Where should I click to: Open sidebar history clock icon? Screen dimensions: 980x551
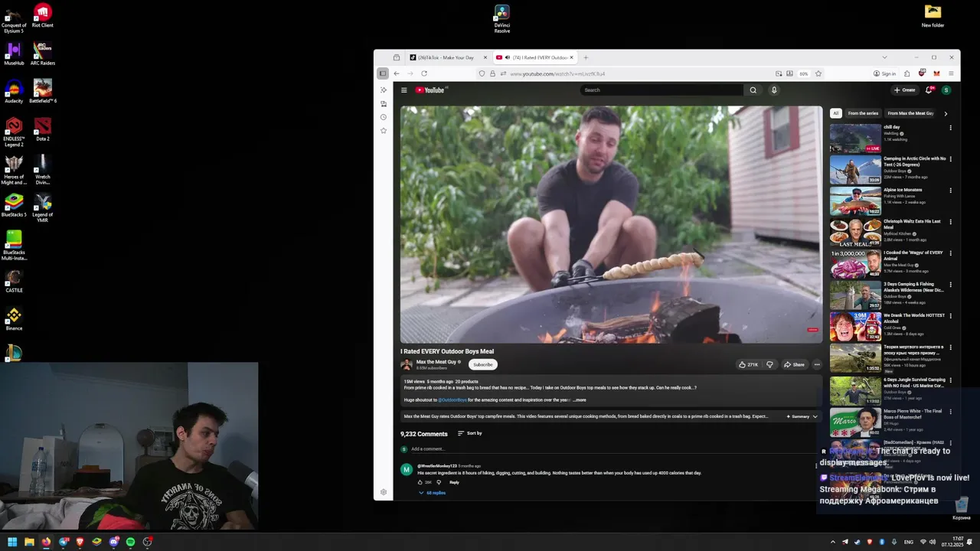tap(384, 117)
